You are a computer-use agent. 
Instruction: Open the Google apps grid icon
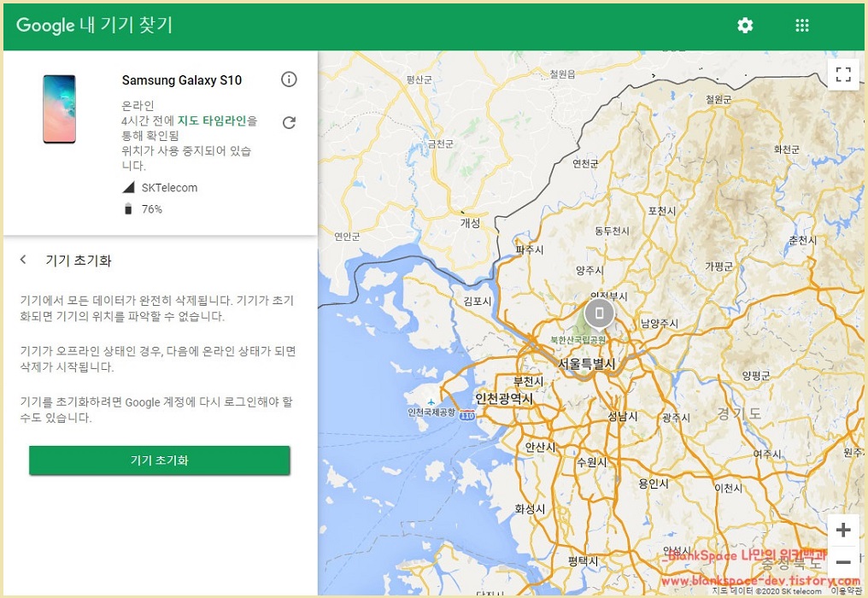(802, 26)
